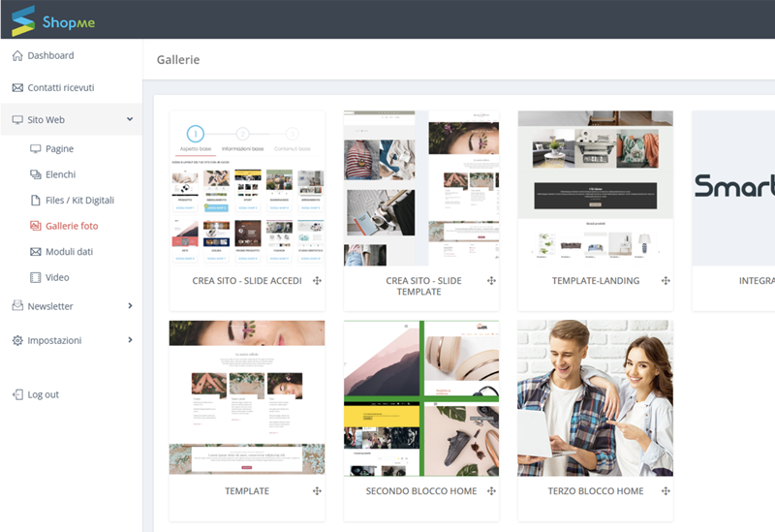Select Gallerie foto menu item
775x532 pixels.
72,226
